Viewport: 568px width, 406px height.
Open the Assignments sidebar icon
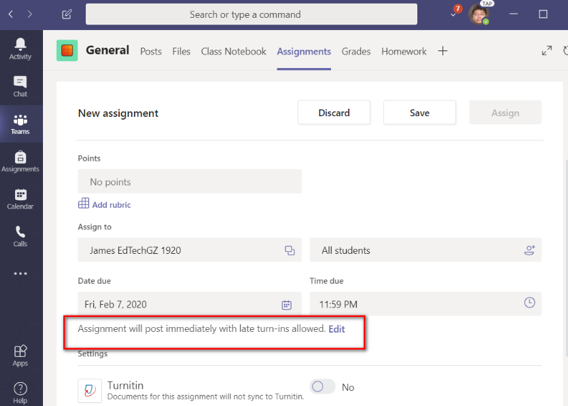[x=20, y=162]
